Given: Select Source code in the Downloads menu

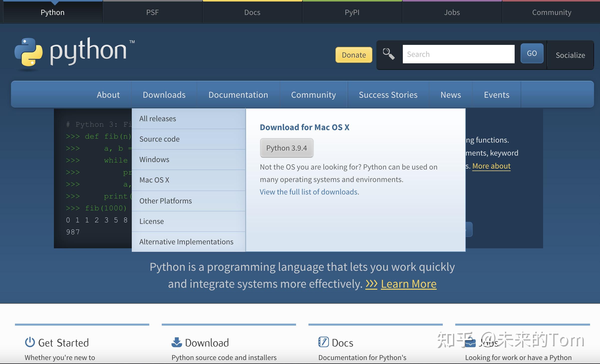Looking at the screenshot, I should [x=159, y=139].
